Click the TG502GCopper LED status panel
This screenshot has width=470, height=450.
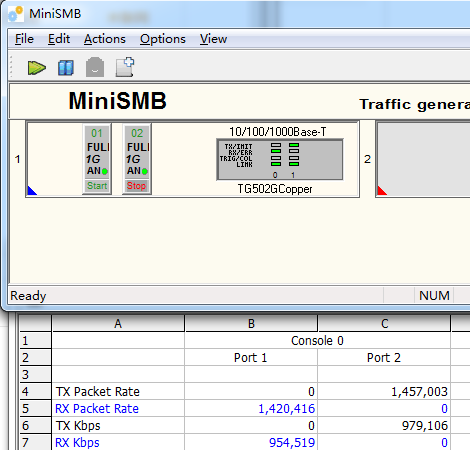click(280, 160)
